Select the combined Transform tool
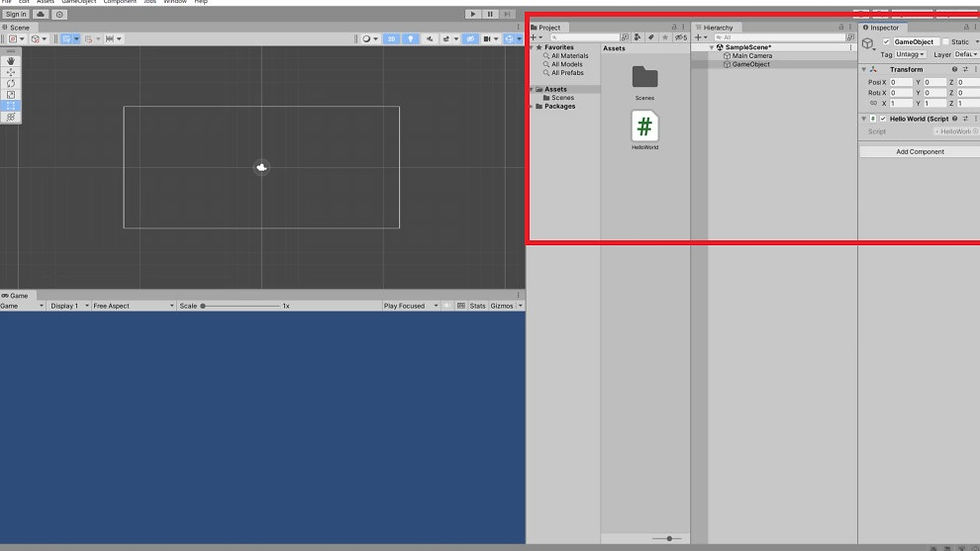 click(11, 117)
